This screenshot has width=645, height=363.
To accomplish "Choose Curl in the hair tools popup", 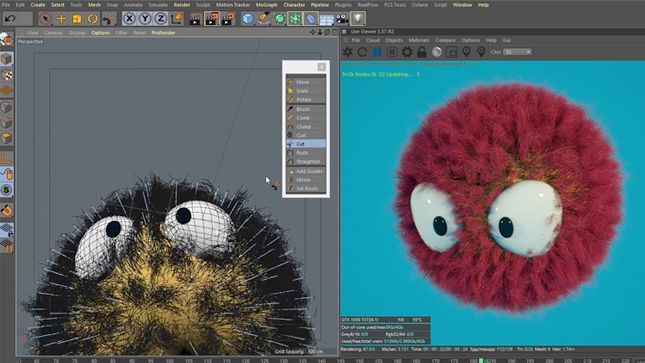I will pyautogui.click(x=306, y=135).
